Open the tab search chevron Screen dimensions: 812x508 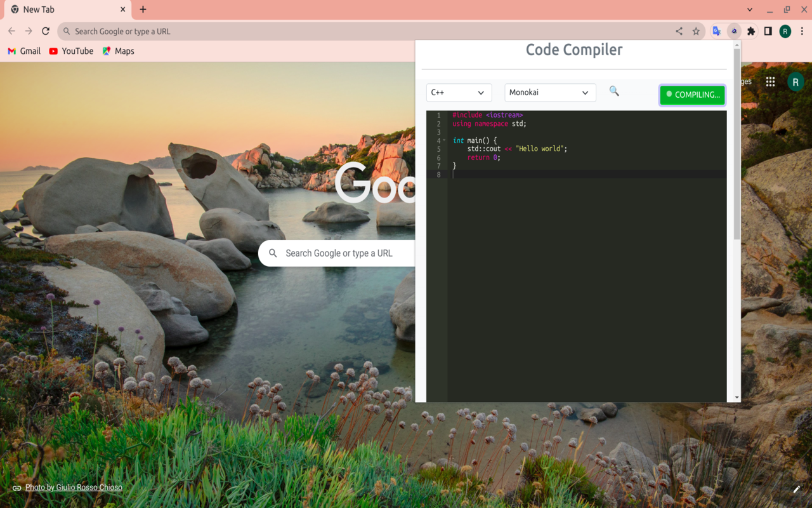coord(750,10)
